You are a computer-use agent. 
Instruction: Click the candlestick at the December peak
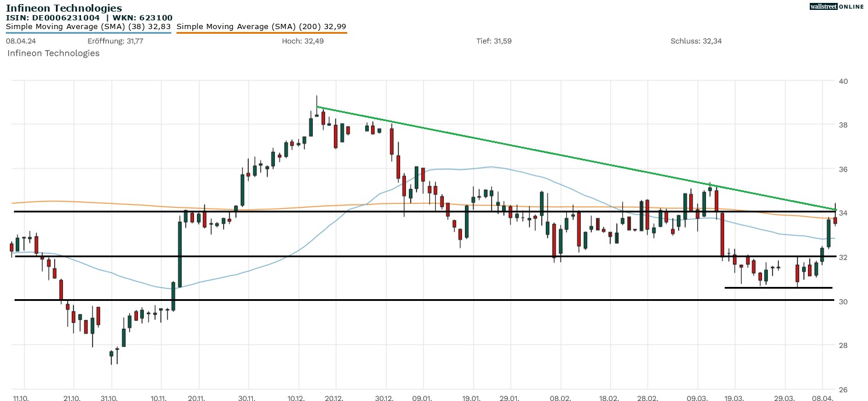316,111
